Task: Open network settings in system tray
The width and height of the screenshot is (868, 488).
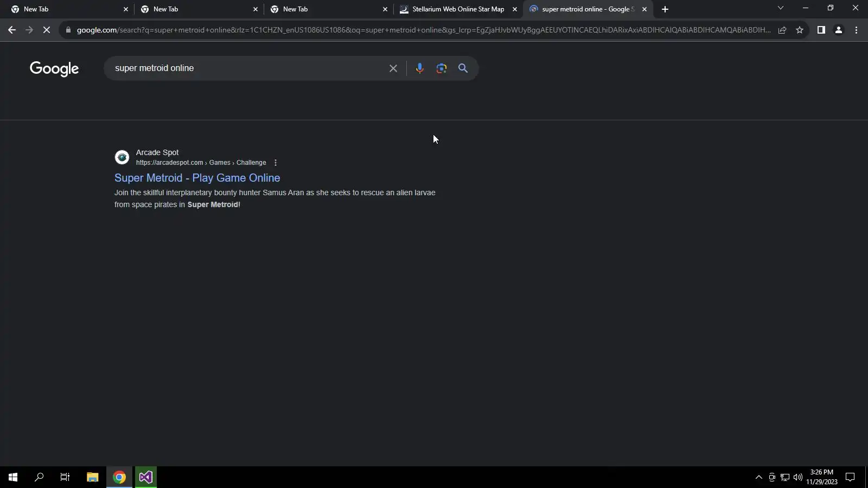Action: coord(785,477)
